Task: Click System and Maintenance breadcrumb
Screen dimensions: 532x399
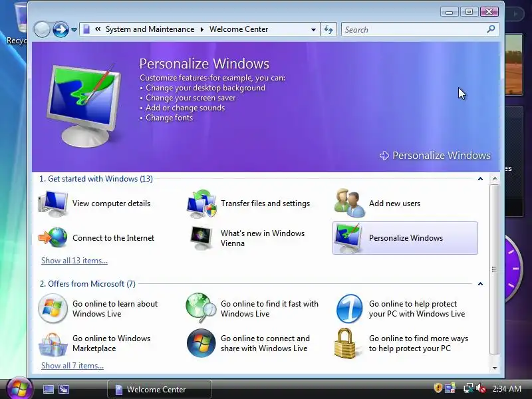Action: [x=150, y=29]
